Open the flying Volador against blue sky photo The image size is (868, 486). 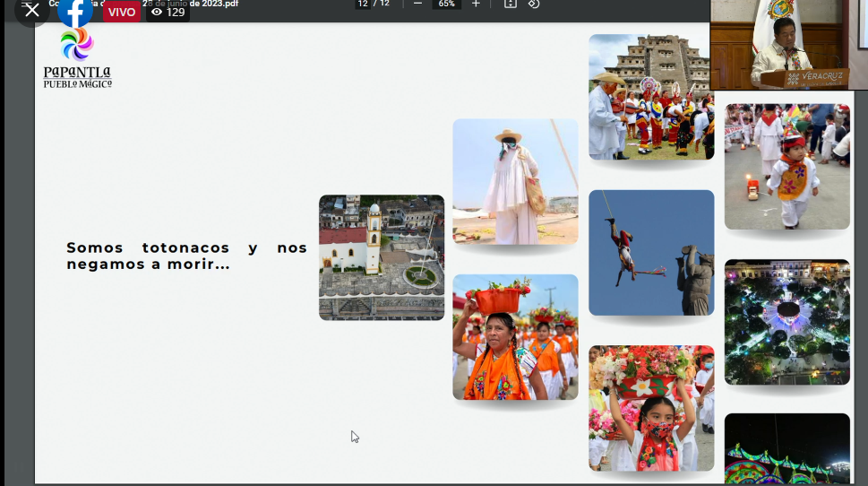(651, 253)
